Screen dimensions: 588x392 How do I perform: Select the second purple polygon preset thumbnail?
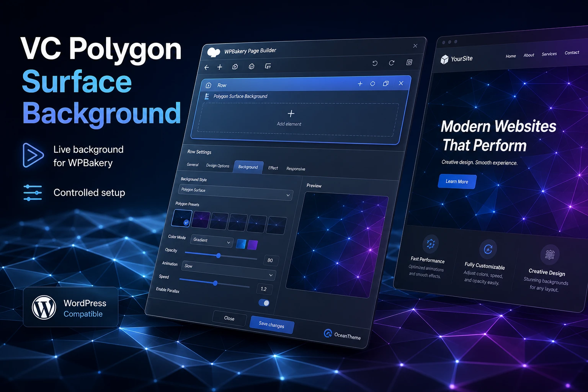[201, 220]
